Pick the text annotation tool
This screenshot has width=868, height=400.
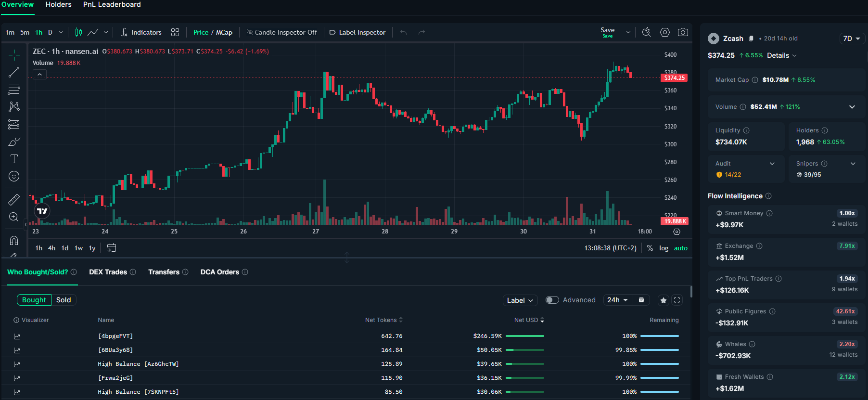(14, 159)
